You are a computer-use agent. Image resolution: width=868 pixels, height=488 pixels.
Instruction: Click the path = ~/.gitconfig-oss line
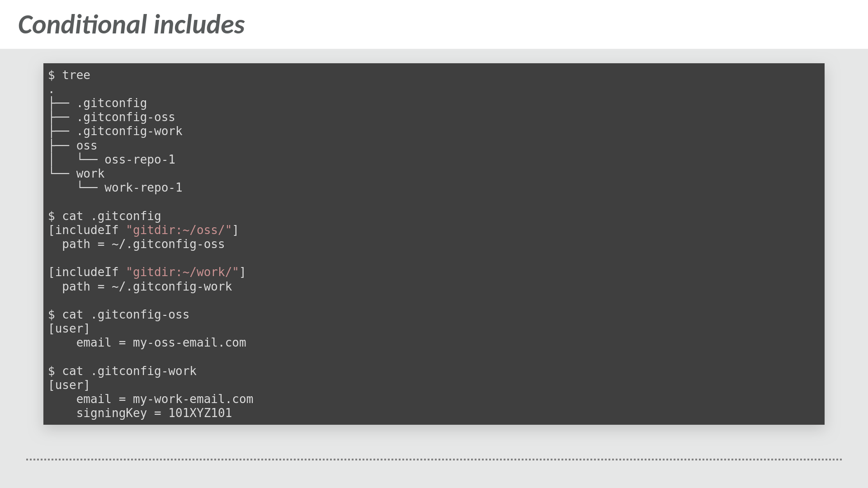pos(143,244)
